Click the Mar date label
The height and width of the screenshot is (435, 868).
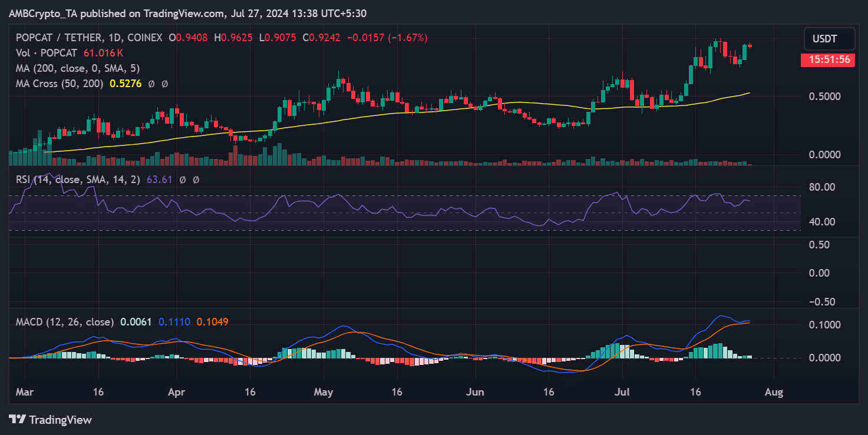(25, 392)
